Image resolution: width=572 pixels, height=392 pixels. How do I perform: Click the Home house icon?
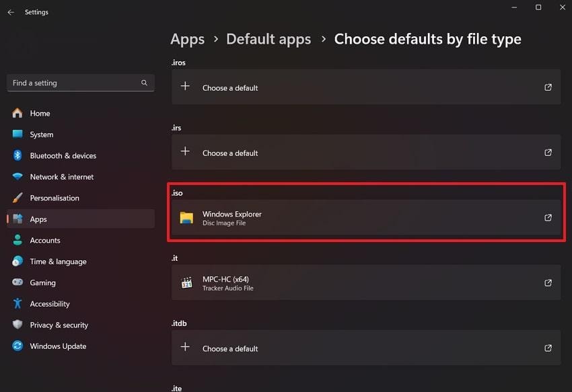click(x=17, y=113)
